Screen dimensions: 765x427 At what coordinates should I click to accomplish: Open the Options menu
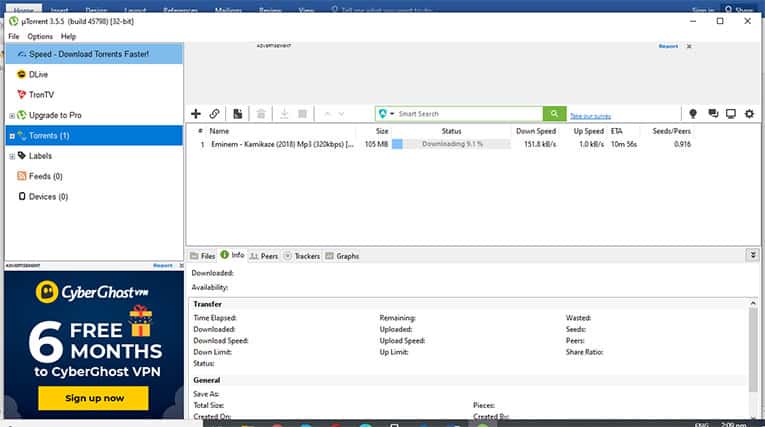click(x=40, y=37)
